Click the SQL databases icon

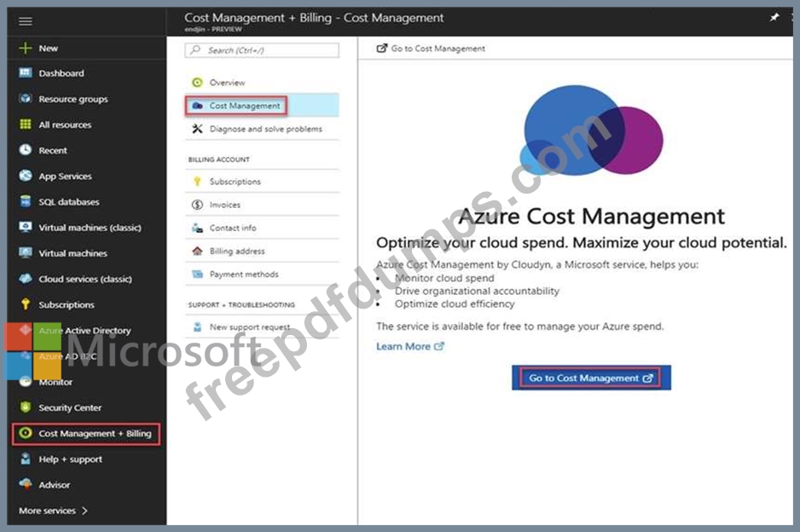click(25, 201)
